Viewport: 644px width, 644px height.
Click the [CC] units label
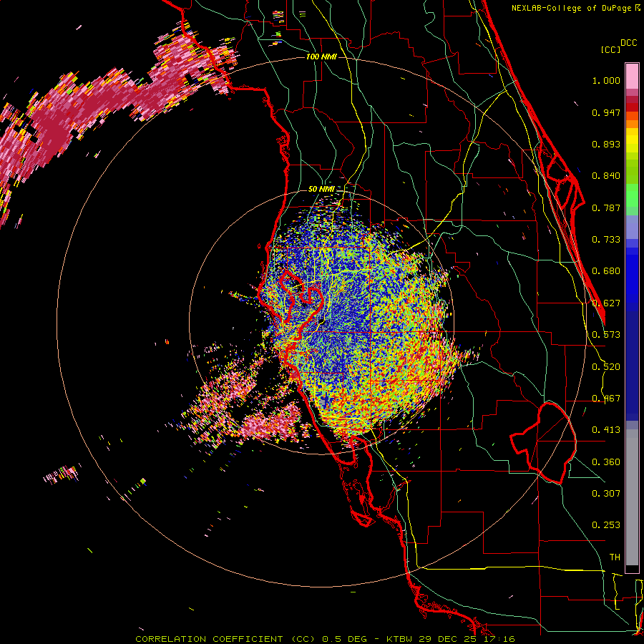(610, 49)
